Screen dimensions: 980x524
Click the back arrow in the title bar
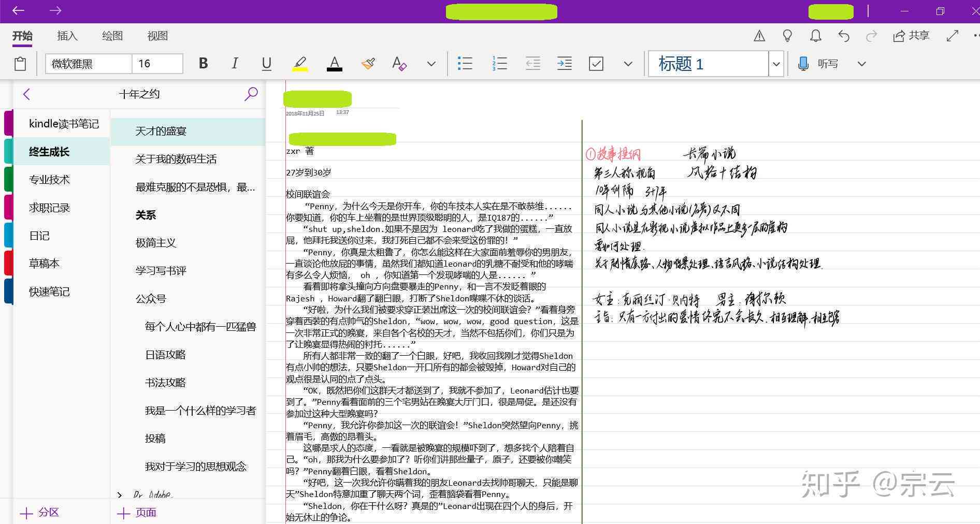pyautogui.click(x=18, y=11)
